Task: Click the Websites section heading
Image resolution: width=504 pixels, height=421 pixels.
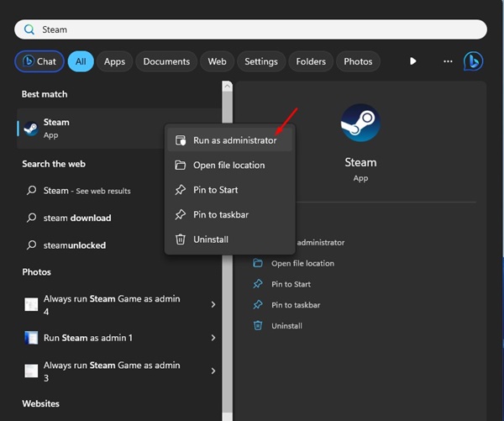Action: pos(40,403)
